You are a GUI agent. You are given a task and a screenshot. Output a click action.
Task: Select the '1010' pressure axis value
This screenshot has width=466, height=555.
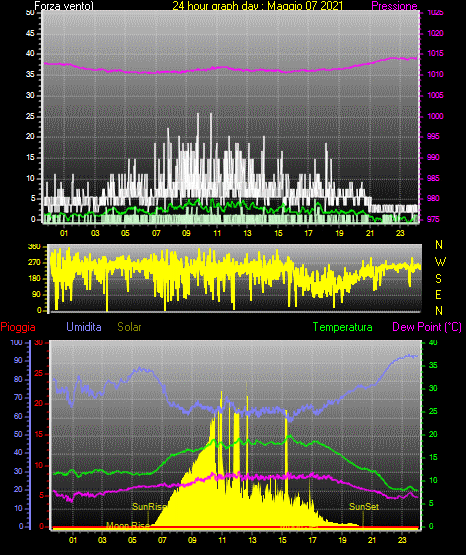coord(435,74)
